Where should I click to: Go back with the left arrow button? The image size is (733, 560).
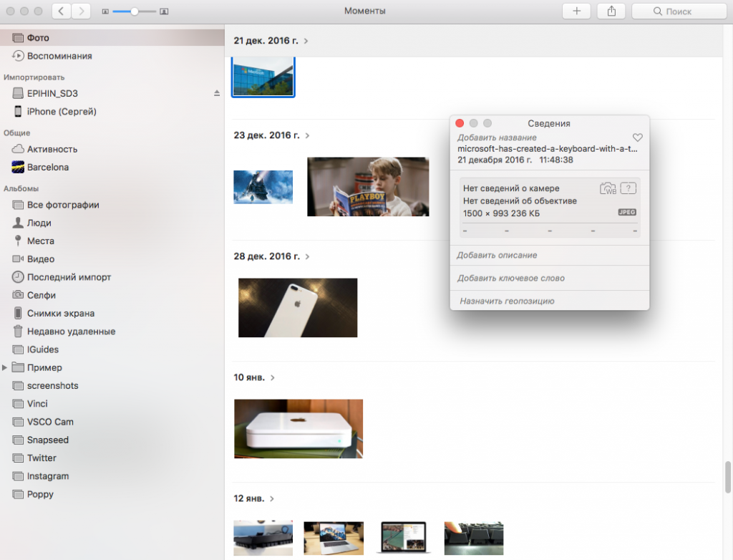point(62,11)
